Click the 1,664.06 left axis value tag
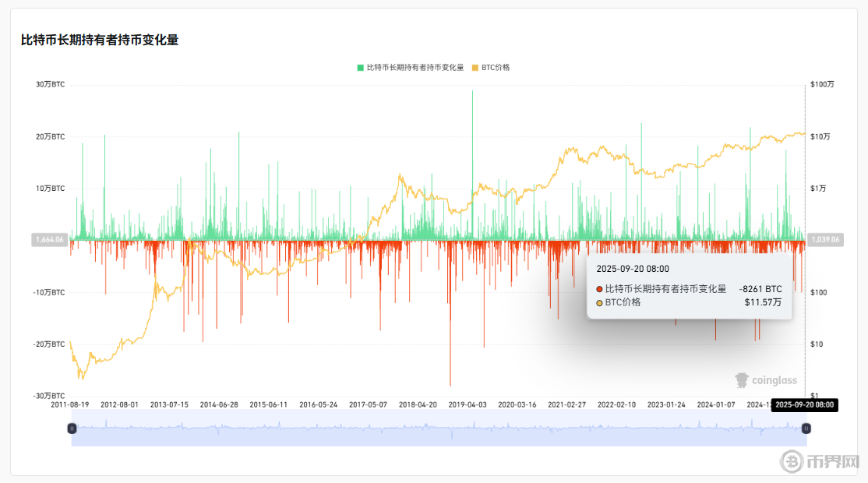Screen dimensions: 868x483 [49, 240]
